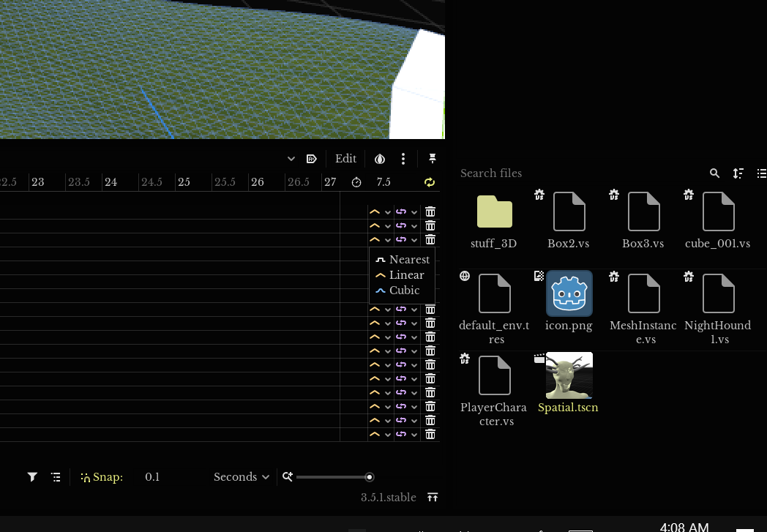The image size is (767, 532).
Task: Open the animation editor three-dot options menu
Action: (x=403, y=159)
